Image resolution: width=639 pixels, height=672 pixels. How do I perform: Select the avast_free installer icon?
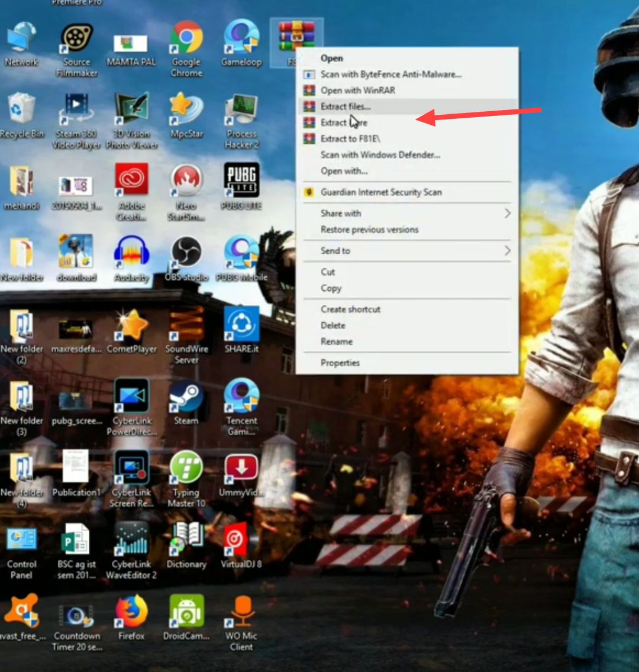pos(22,618)
